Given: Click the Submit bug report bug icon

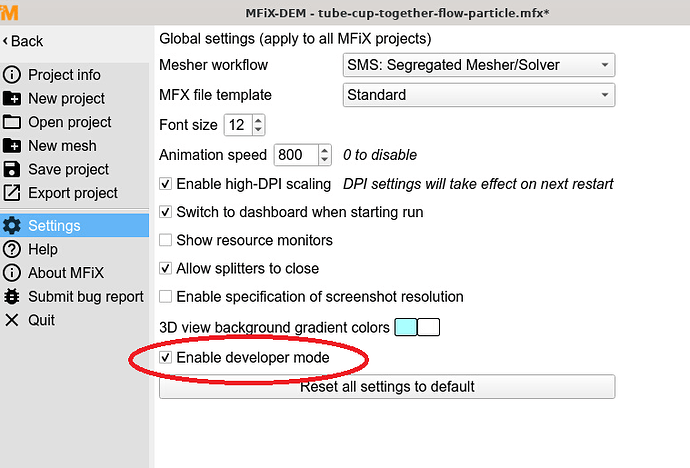Looking at the screenshot, I should [12, 296].
